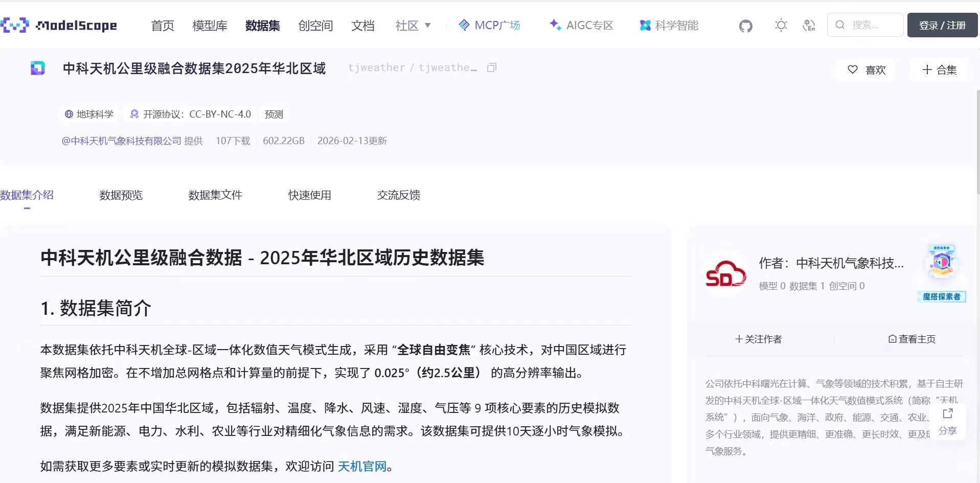
Task: Click the page vertical scrollbar
Action: point(978,143)
